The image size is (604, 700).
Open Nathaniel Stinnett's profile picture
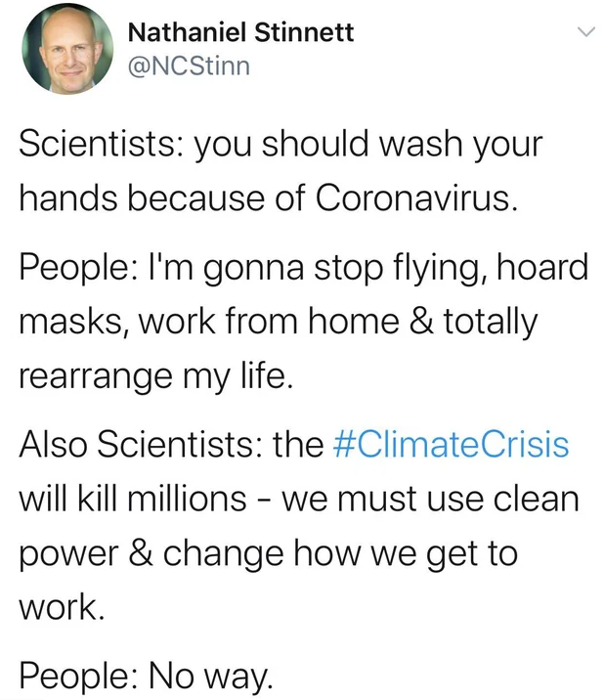(x=67, y=49)
